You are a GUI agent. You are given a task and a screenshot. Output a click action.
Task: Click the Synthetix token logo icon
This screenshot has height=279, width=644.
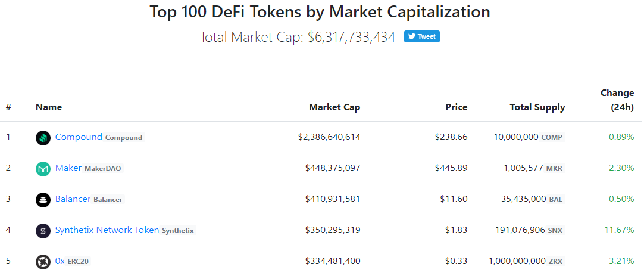point(43,231)
